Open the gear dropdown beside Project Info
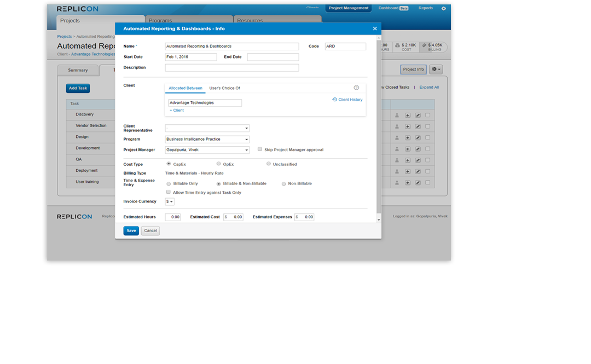This screenshot has height=364, width=591. 436,70
